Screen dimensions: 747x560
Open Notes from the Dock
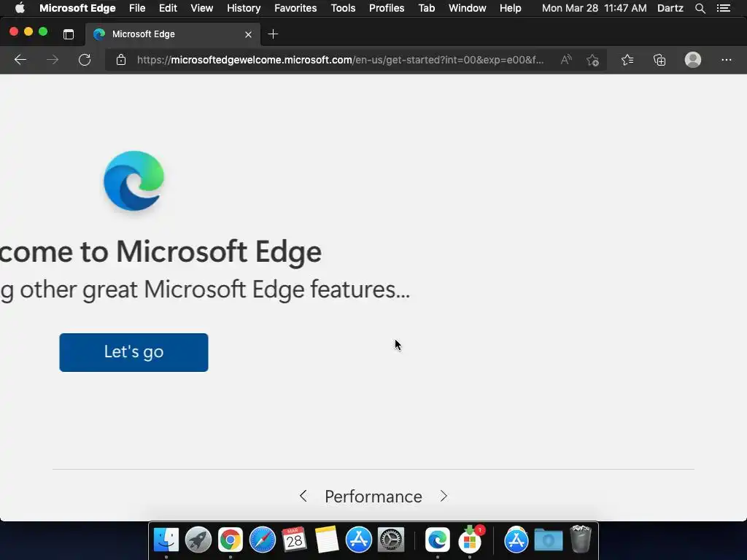327,540
